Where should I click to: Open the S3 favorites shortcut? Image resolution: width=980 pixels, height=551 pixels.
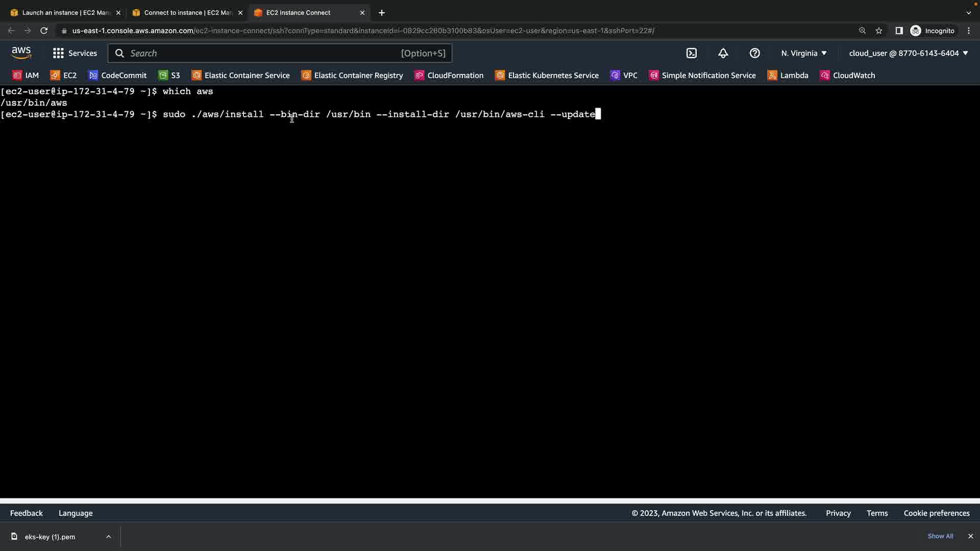(169, 76)
